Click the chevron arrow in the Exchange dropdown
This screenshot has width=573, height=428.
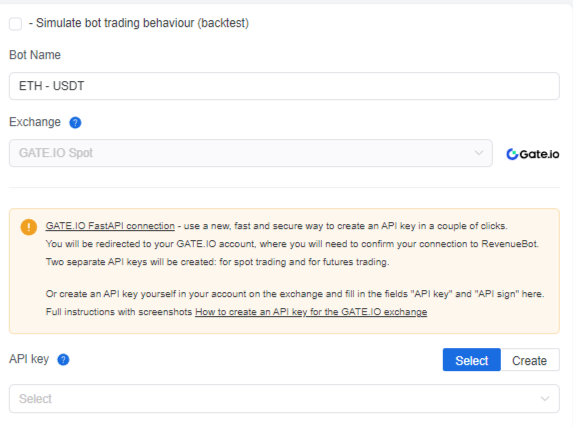pos(478,153)
